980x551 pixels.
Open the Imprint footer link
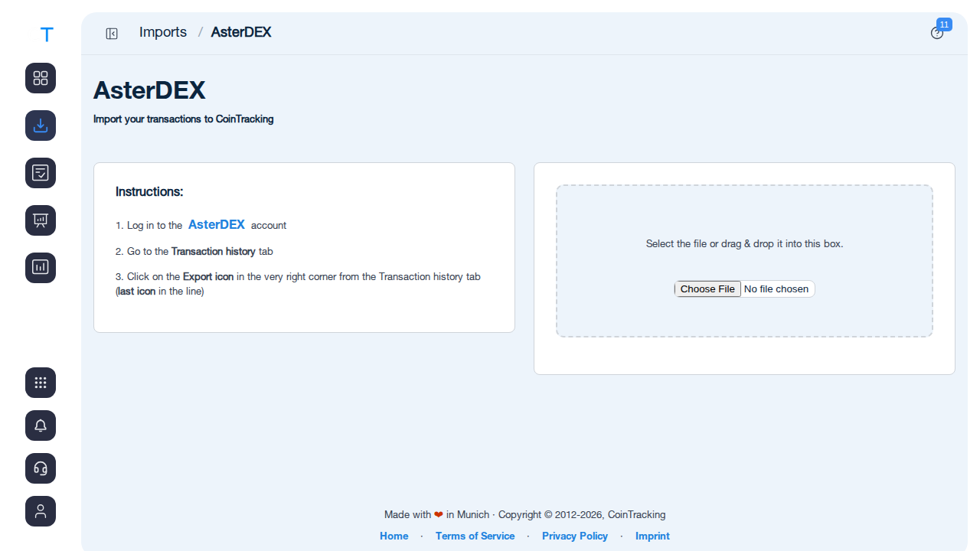point(652,536)
